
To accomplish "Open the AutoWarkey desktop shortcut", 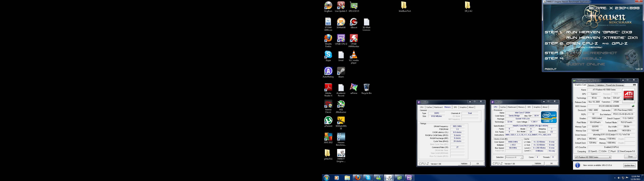I will click(x=328, y=73).
